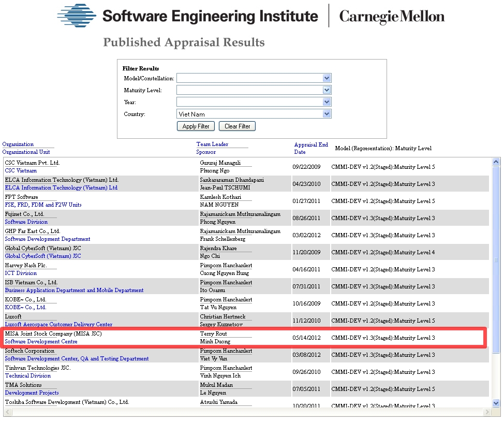This screenshot has width=504, height=421.
Task: Open the CSC Vietnam organizational unit link
Action: coord(21,170)
